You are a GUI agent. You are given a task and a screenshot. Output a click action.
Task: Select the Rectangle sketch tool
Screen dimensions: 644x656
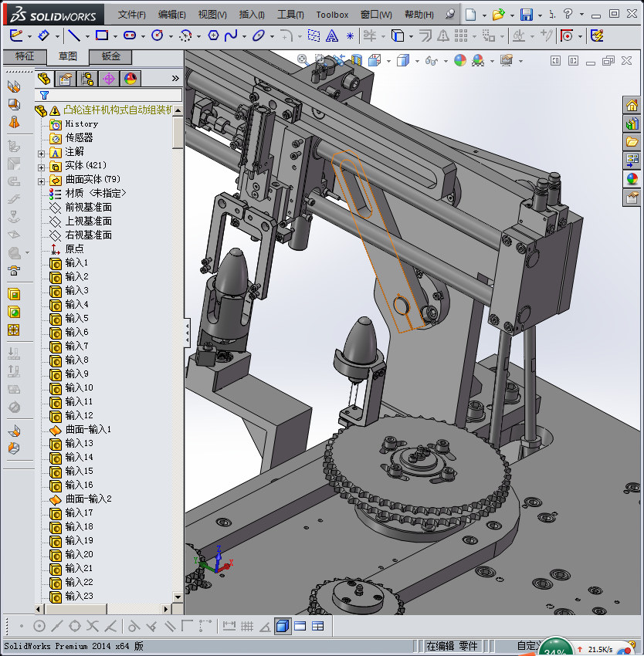[x=102, y=36]
